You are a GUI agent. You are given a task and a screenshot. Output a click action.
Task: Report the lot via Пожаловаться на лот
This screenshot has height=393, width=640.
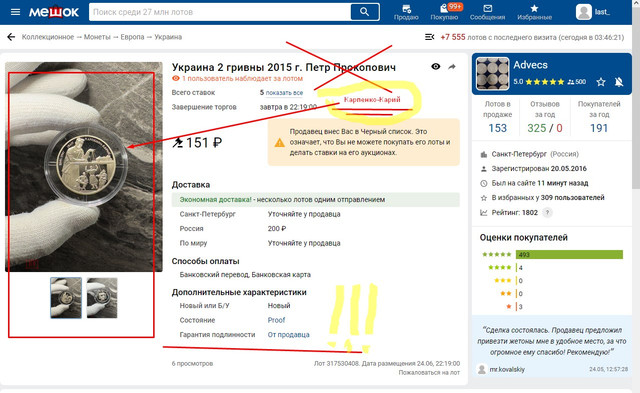429,373
